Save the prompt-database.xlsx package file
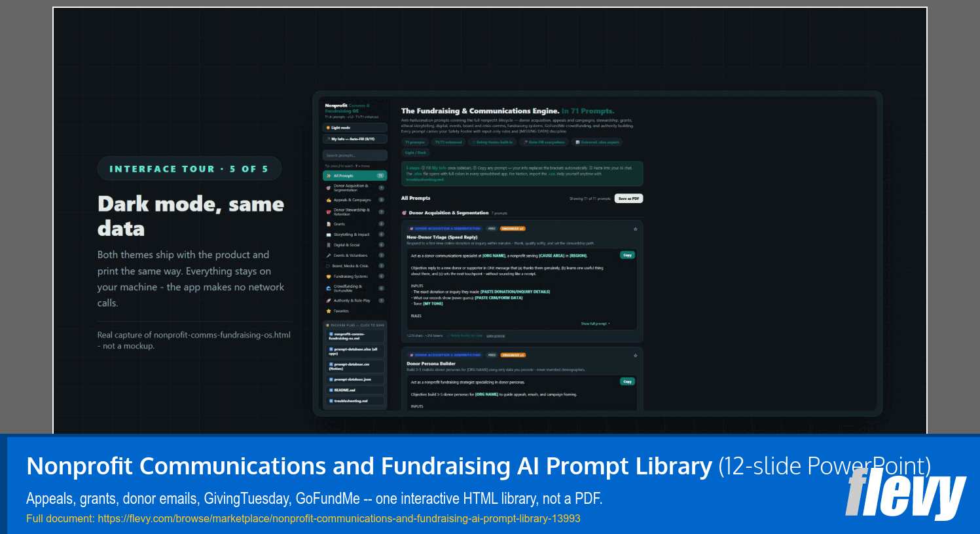Viewport: 980px width, 534px height. [x=355, y=351]
